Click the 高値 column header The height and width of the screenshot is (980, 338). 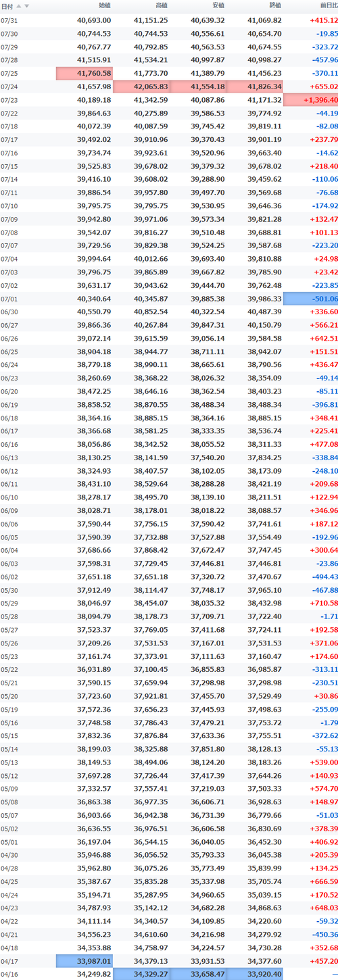pos(162,6)
